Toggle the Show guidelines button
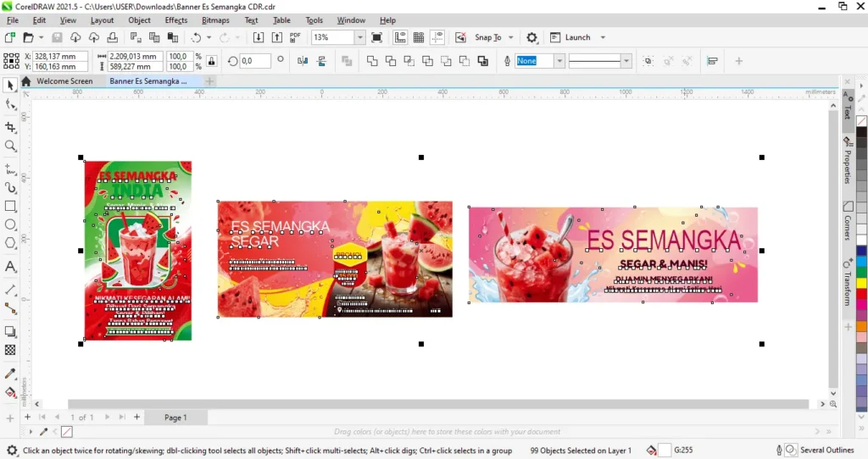 (x=437, y=37)
